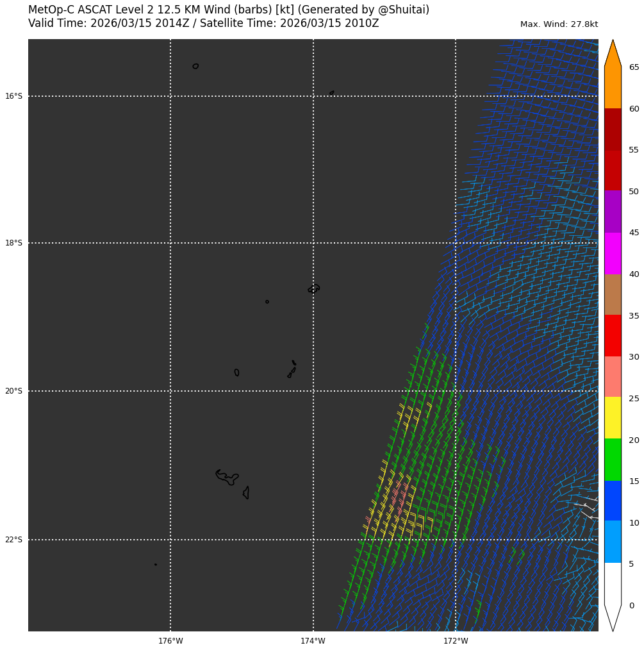644x650 pixels.
Task: Click the 16°S latitude tick label
Action: pyautogui.click(x=13, y=96)
